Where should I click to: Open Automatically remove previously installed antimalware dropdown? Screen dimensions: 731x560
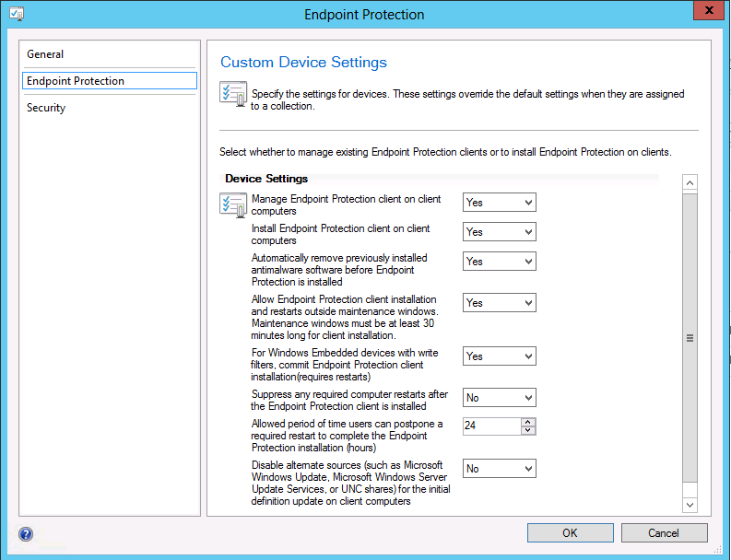(500, 261)
